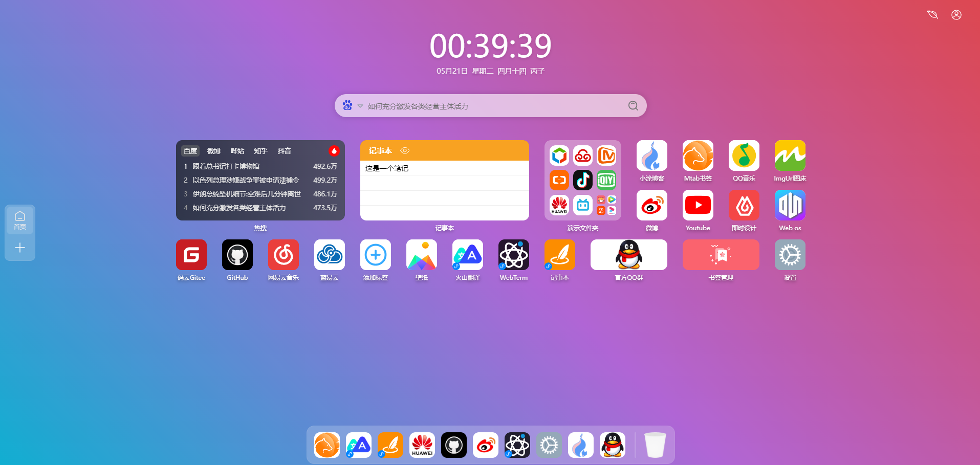Click the trash bin in the dock

[x=655, y=445]
